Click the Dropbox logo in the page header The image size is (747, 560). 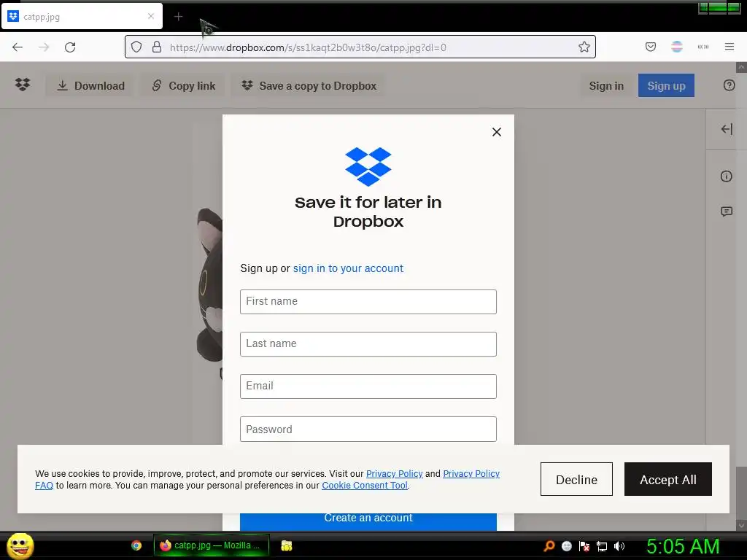[x=23, y=85]
